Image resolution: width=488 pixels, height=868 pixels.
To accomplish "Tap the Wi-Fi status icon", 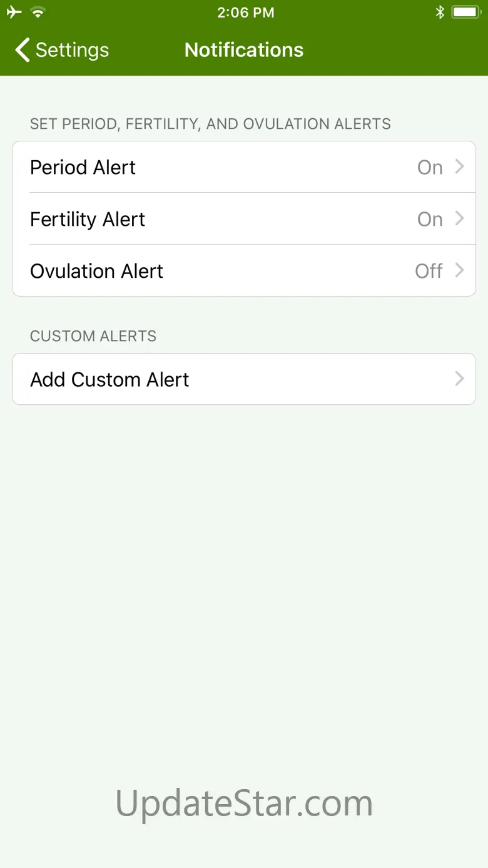I will 39,12.
